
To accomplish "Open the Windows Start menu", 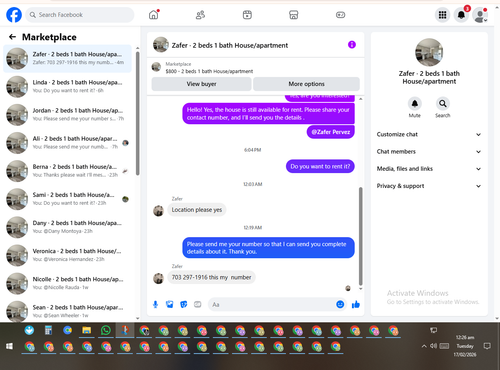I will 9,346.
